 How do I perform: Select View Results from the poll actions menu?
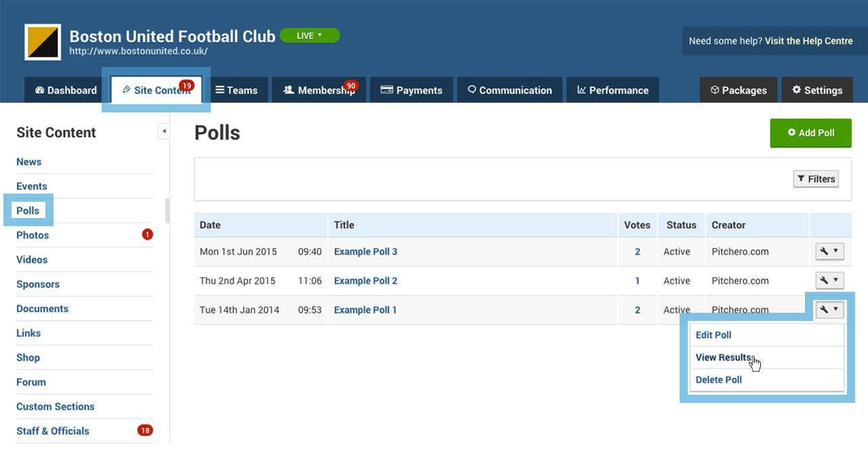pos(723,357)
